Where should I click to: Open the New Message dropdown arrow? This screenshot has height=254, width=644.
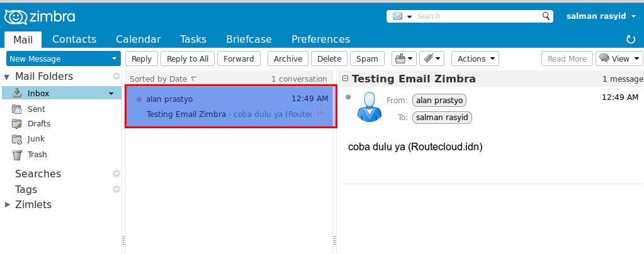(x=114, y=58)
